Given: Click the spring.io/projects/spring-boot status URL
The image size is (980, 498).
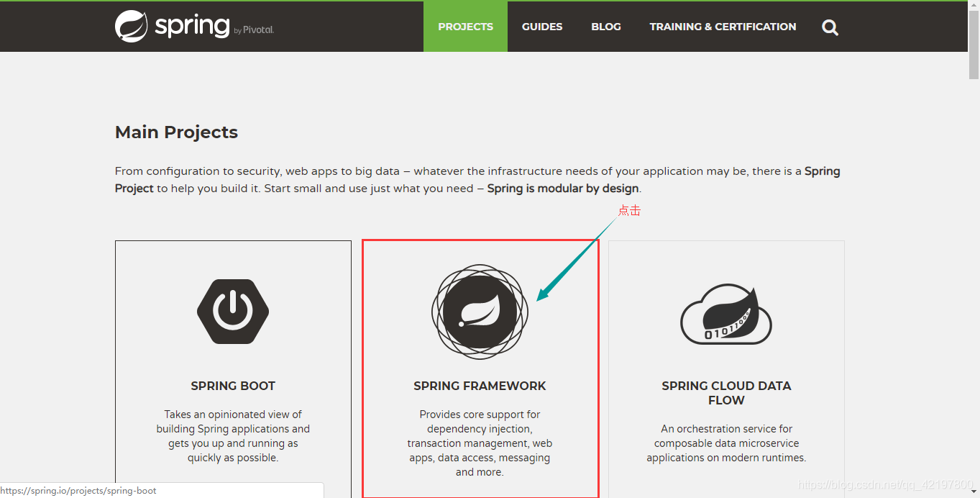Looking at the screenshot, I should [x=78, y=491].
